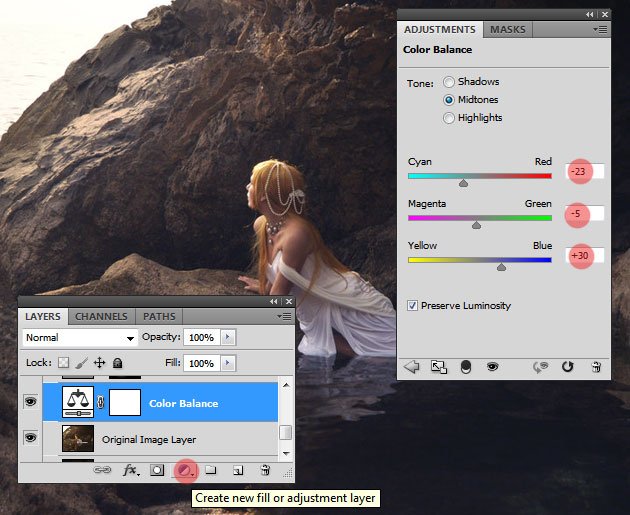Select the Highlights tone radio button
The height and width of the screenshot is (515, 630).
coord(449,118)
